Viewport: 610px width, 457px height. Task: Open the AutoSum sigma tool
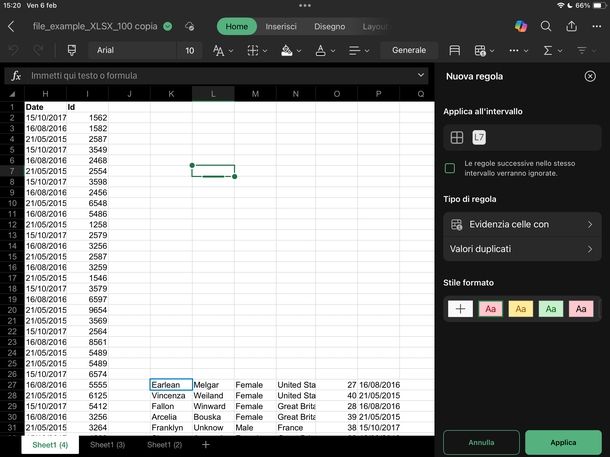(548, 50)
